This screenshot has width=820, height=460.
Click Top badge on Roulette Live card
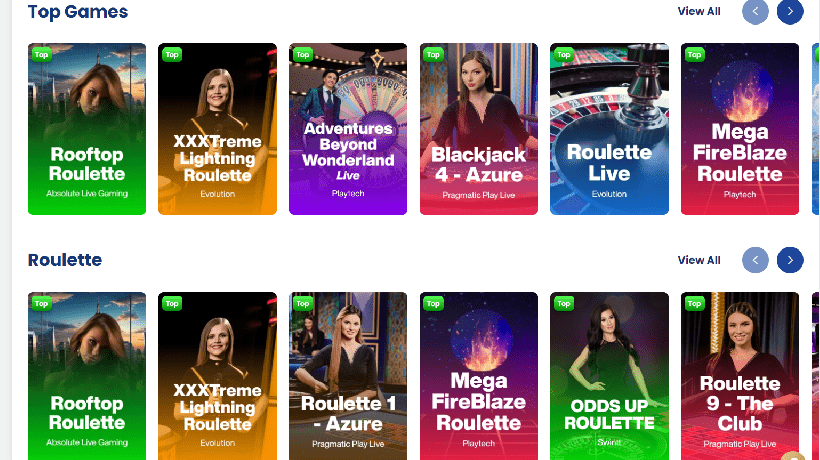(564, 54)
